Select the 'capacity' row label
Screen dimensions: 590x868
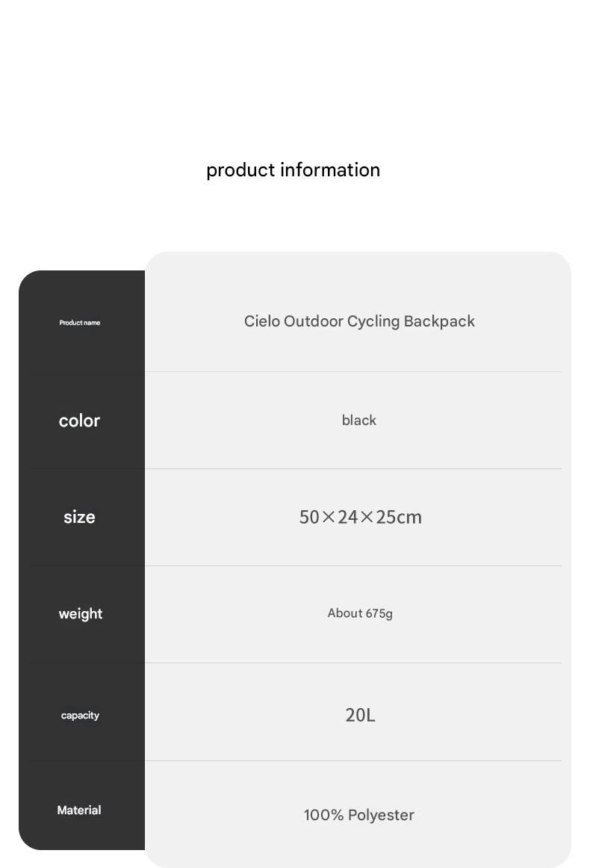pyautogui.click(x=80, y=715)
